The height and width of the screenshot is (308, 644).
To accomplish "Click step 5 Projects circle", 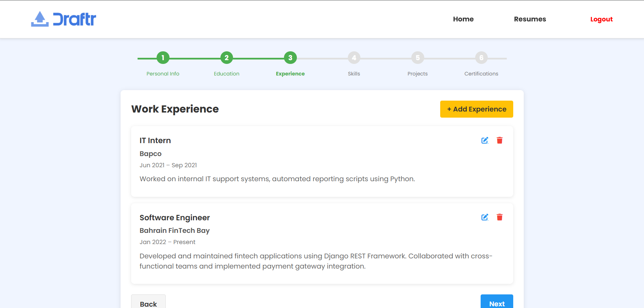I will click(x=418, y=58).
